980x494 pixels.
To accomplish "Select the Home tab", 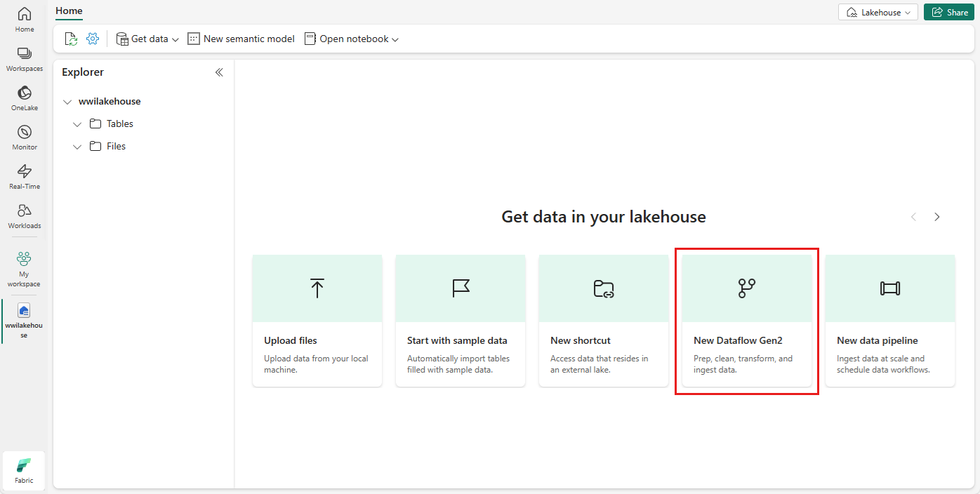I will (x=69, y=11).
